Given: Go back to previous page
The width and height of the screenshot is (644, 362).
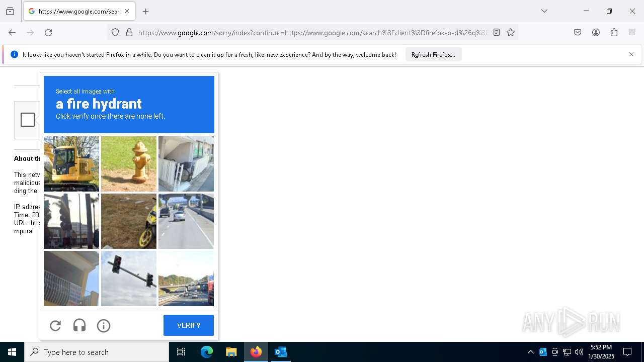Looking at the screenshot, I should click(x=12, y=33).
